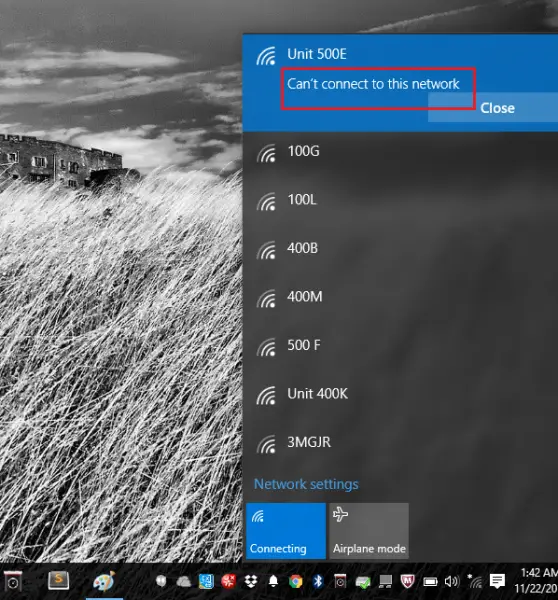The width and height of the screenshot is (558, 600).
Task: Open Dropbox from the system tray
Action: click(251, 581)
